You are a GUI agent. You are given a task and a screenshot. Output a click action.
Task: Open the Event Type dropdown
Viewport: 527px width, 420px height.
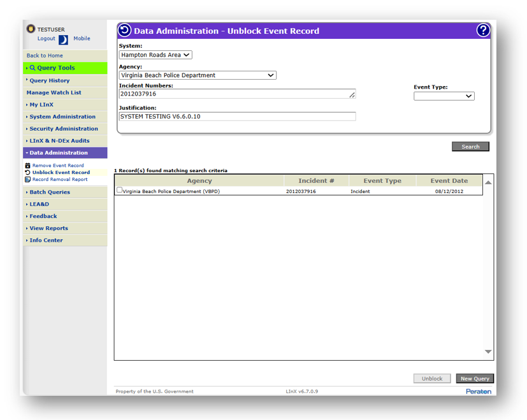tap(444, 96)
